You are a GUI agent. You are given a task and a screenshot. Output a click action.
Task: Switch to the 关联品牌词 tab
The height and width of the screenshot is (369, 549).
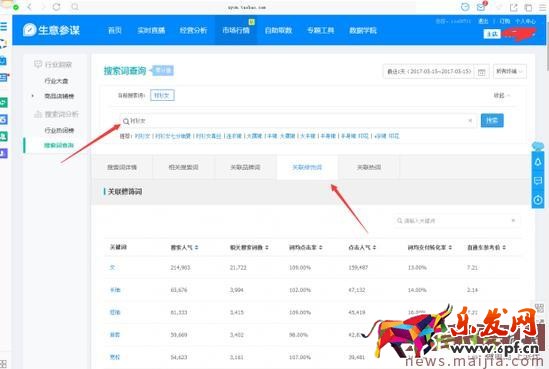click(245, 167)
